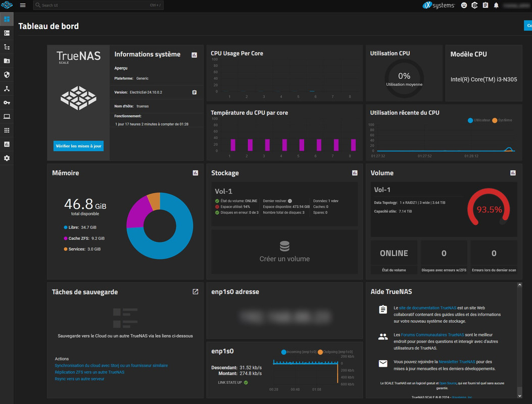Click the TrueNAS logo in top bar
The image size is (532, 404).
[x=7, y=5]
